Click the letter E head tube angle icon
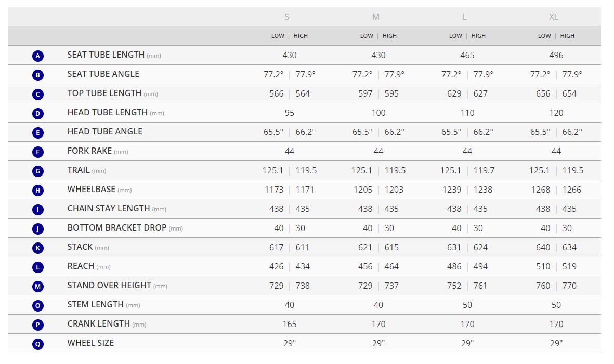The image size is (614, 364). click(x=37, y=132)
